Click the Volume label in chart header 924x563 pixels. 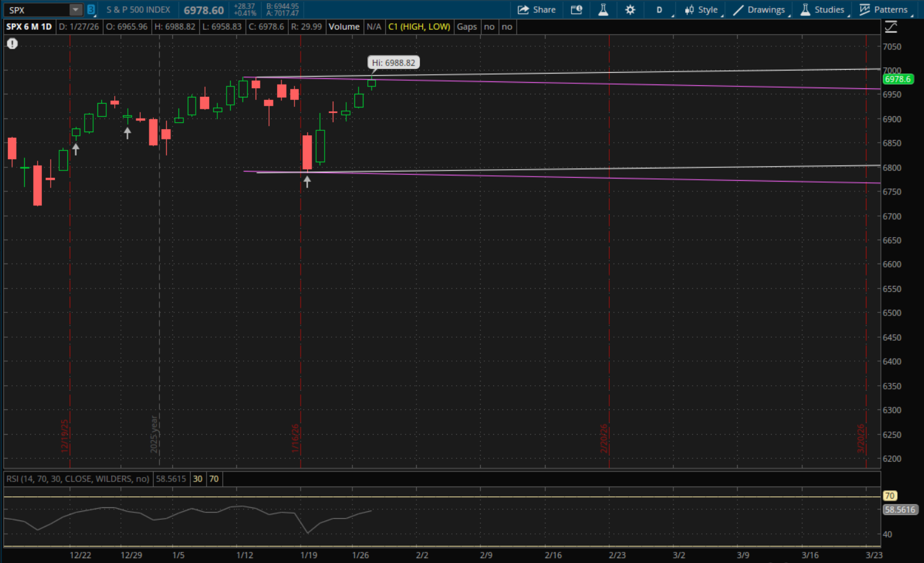tap(344, 27)
